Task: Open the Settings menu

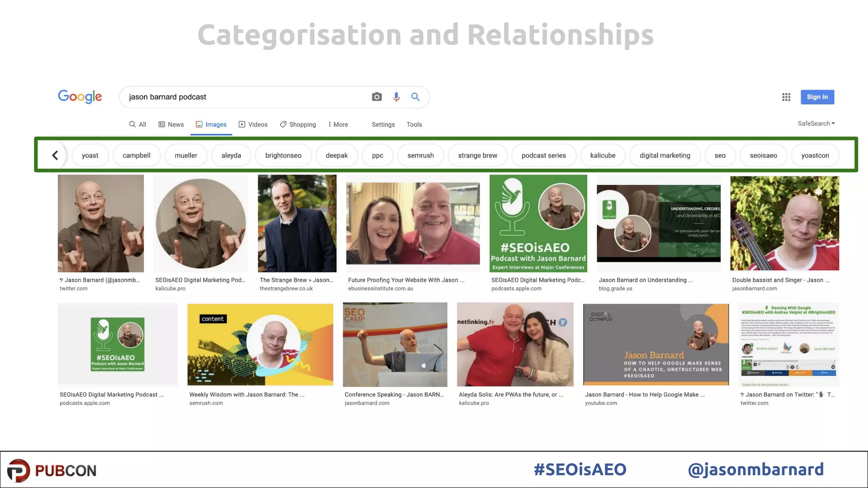Action: coord(383,125)
